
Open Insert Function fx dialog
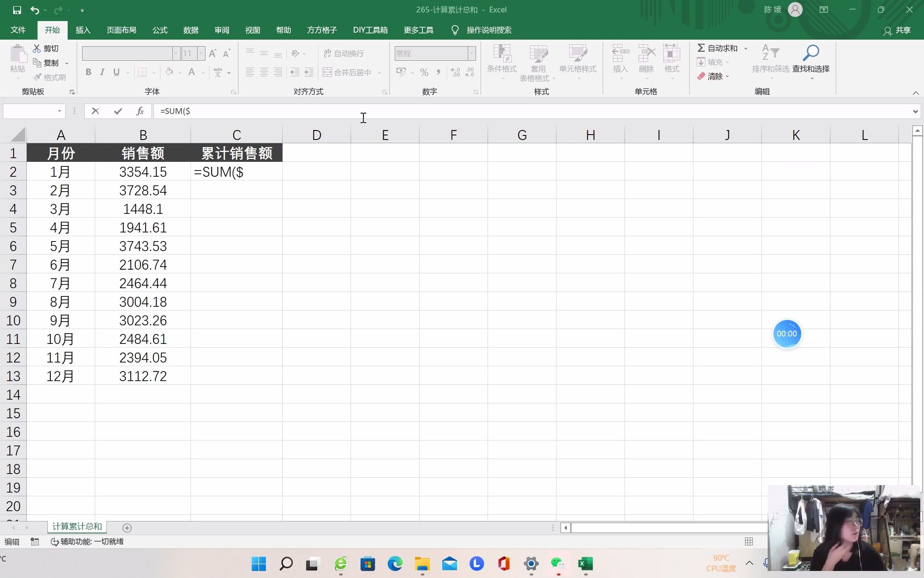[x=140, y=111]
